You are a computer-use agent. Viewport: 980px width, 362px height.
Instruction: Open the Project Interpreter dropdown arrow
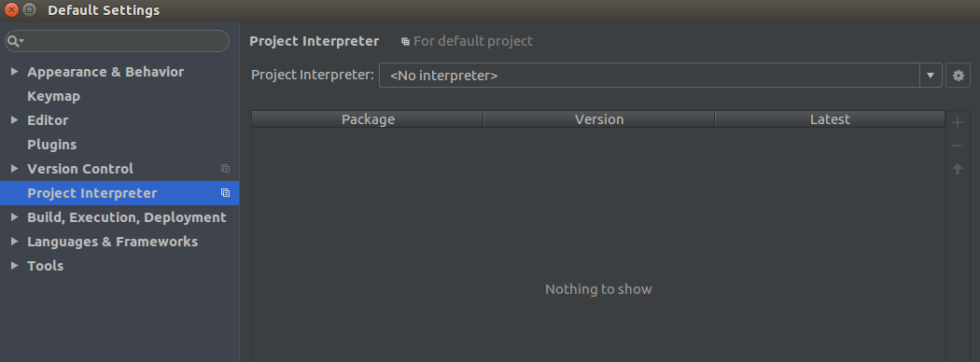pyautogui.click(x=931, y=76)
